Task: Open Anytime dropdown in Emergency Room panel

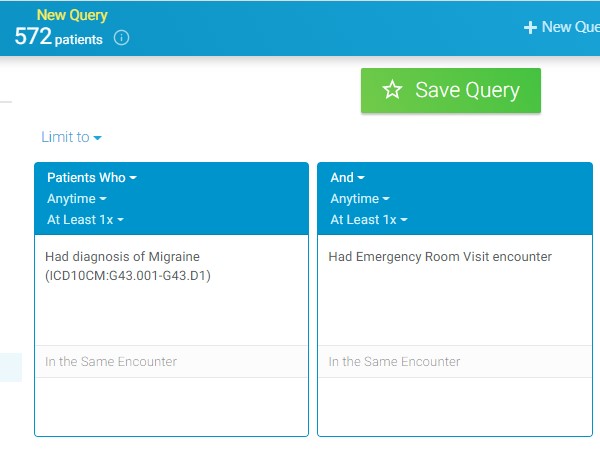Action: [360, 199]
